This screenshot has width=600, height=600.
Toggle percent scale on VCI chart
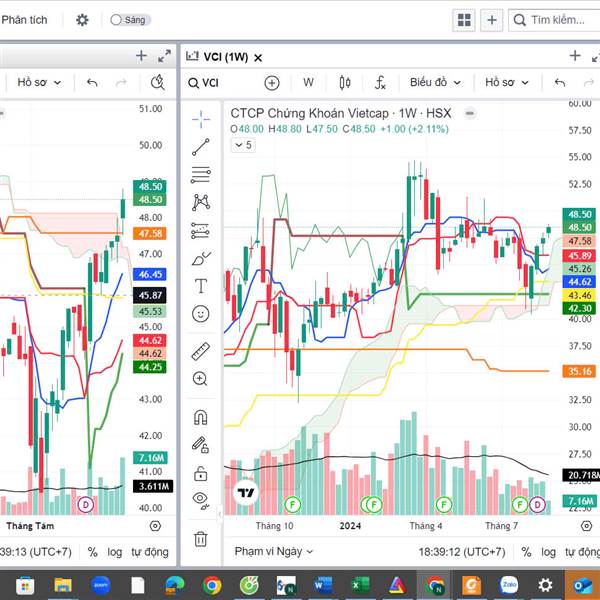tap(526, 552)
